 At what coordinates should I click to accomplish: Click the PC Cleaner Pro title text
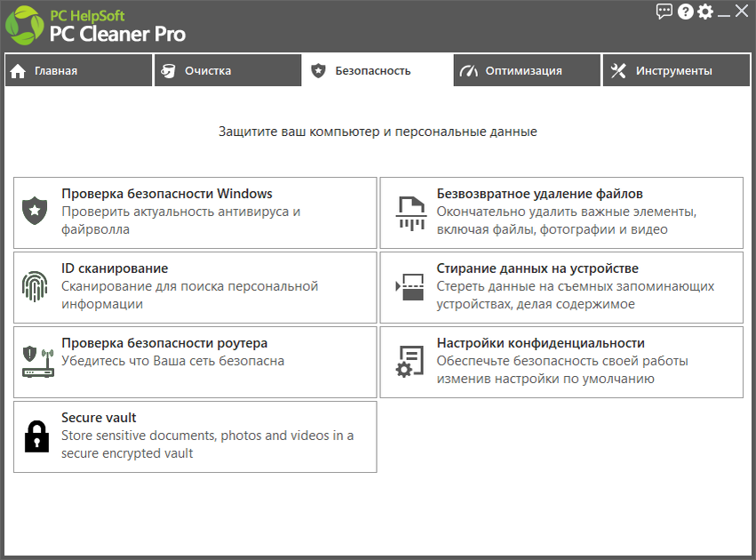117,34
